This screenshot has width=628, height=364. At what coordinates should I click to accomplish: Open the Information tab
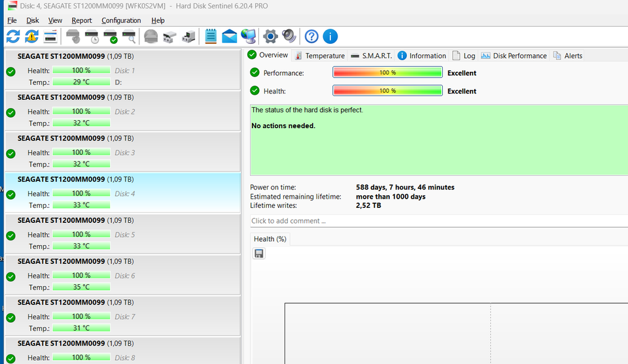(x=422, y=56)
